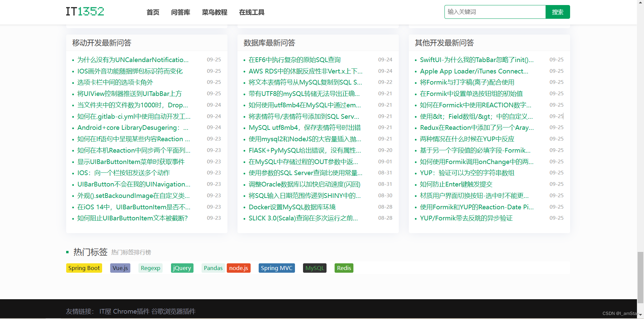Image resolution: width=644 pixels, height=319 pixels.
Task: Open Docker设置MySQL数据库环境 question
Action: click(x=292, y=207)
